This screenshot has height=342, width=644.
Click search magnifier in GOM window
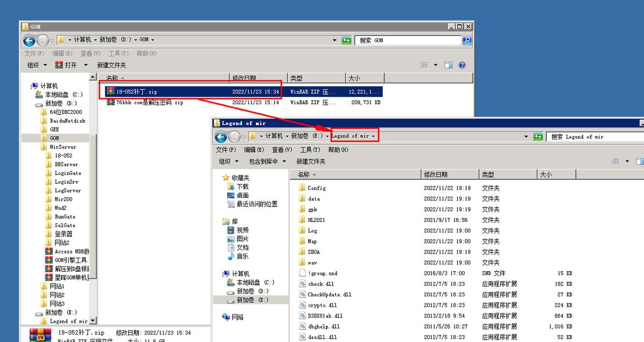(x=466, y=40)
